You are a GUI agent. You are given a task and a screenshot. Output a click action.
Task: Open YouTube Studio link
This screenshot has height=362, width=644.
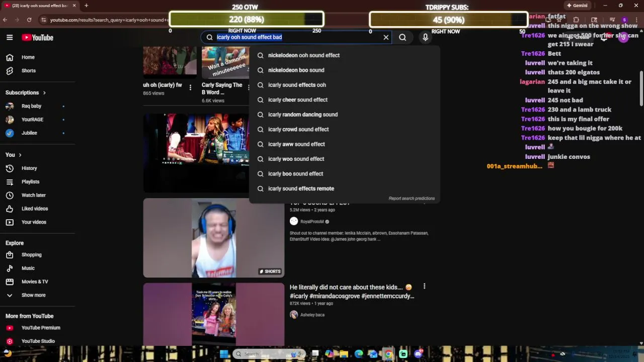click(x=38, y=341)
